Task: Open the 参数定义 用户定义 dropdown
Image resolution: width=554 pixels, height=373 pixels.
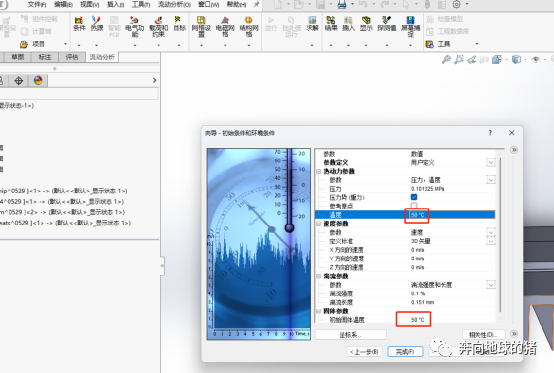Action: [x=491, y=162]
